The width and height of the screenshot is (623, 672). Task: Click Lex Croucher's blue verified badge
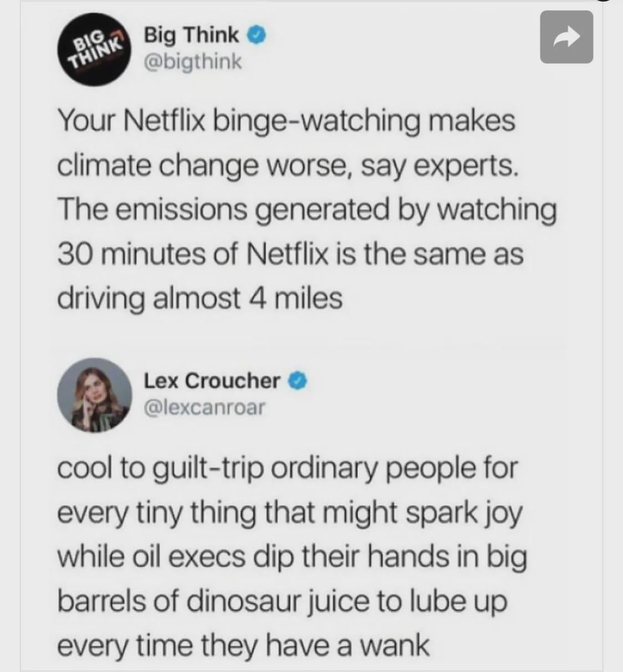pyautogui.click(x=297, y=381)
